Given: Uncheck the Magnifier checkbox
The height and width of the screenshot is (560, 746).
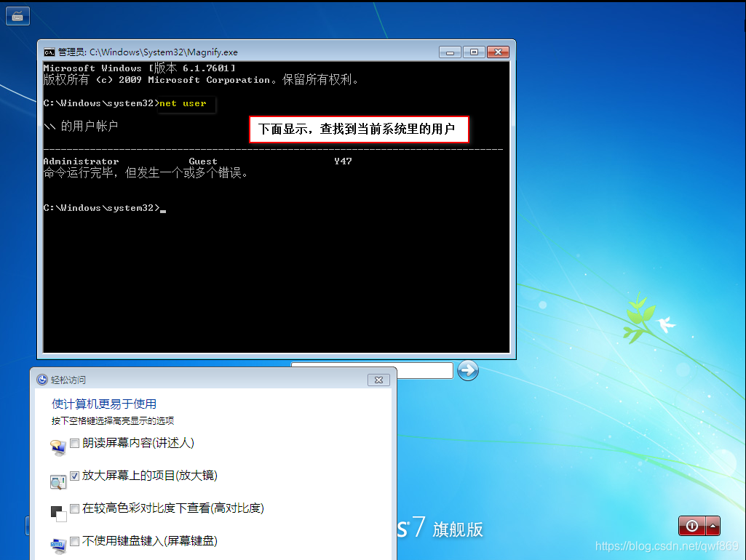Looking at the screenshot, I should pos(74,476).
